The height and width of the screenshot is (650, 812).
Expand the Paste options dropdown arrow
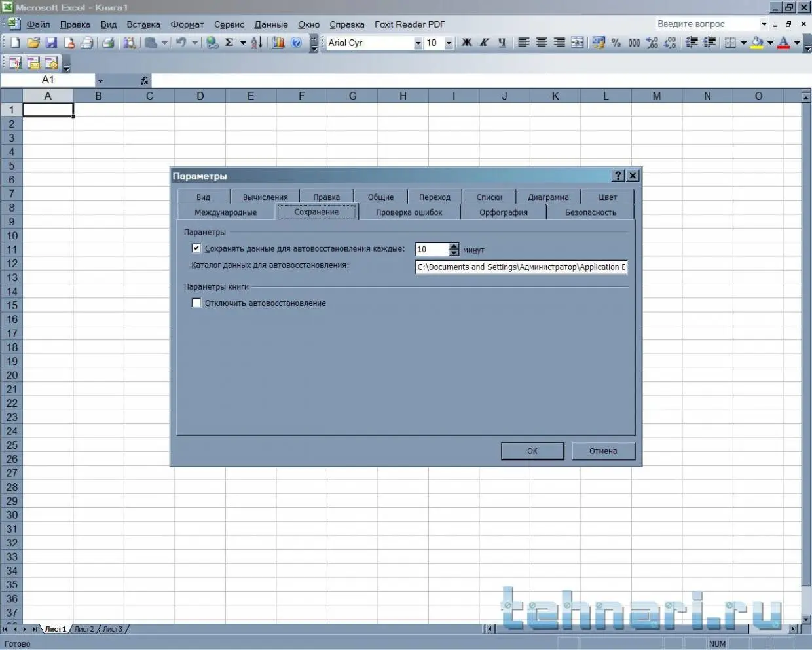tap(164, 43)
